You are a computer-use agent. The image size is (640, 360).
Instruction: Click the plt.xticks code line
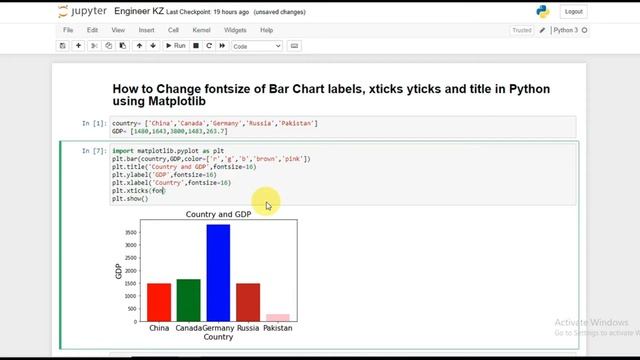click(139, 191)
